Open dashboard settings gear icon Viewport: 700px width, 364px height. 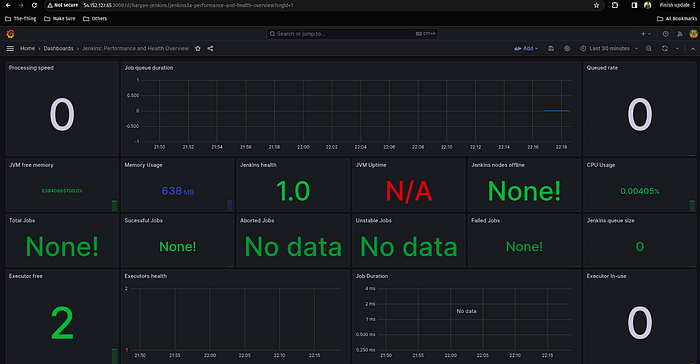(567, 48)
